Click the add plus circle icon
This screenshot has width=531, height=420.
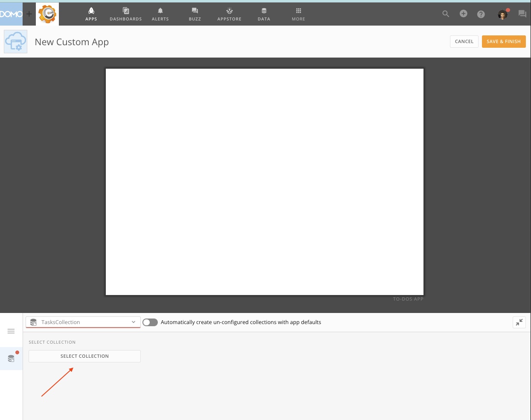coord(464,14)
